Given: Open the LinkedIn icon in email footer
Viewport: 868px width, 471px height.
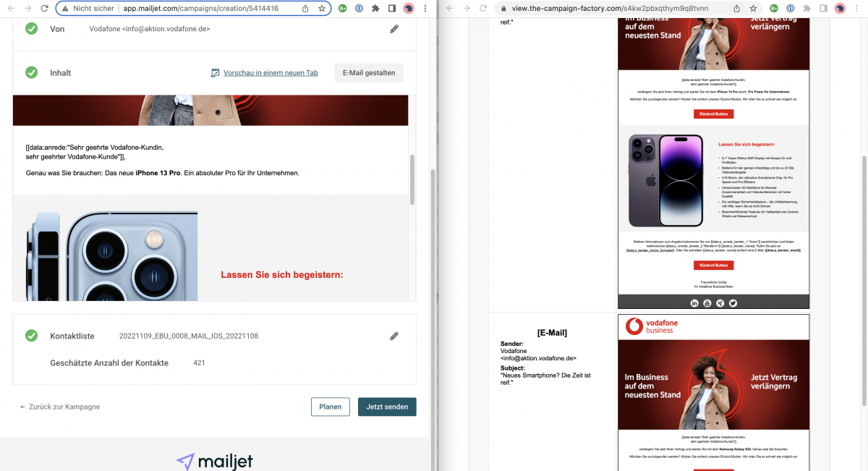Looking at the screenshot, I should coord(694,303).
